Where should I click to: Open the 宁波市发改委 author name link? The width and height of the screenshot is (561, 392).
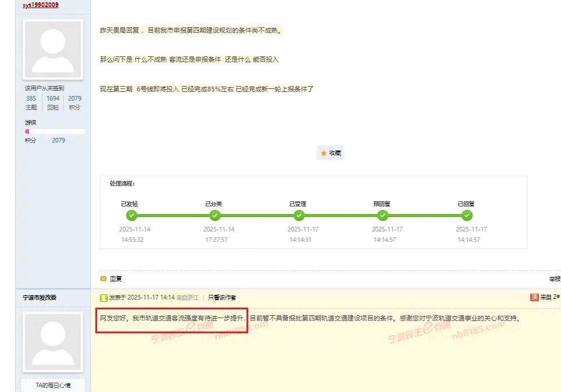[40, 298]
